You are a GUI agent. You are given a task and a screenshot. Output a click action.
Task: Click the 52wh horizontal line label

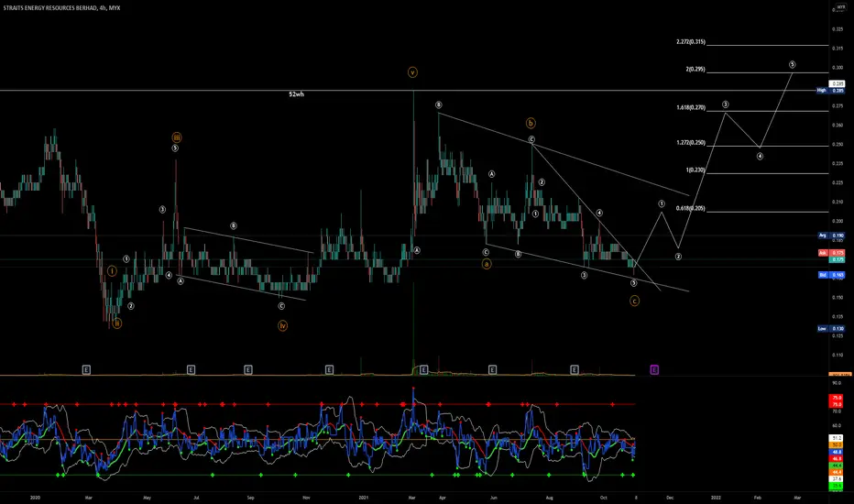click(296, 94)
